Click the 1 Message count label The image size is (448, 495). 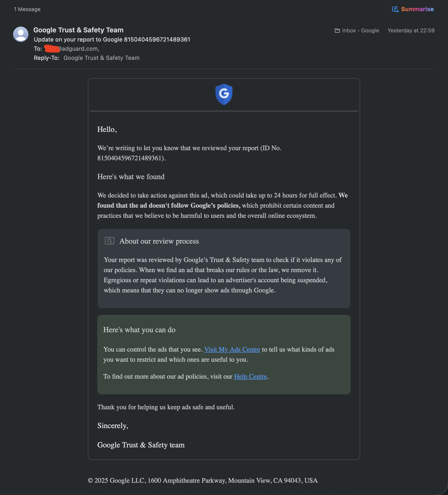coord(27,9)
